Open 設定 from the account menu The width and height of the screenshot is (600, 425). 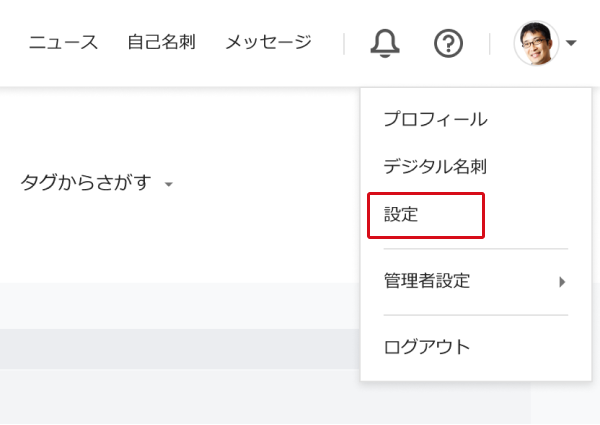pos(401,214)
